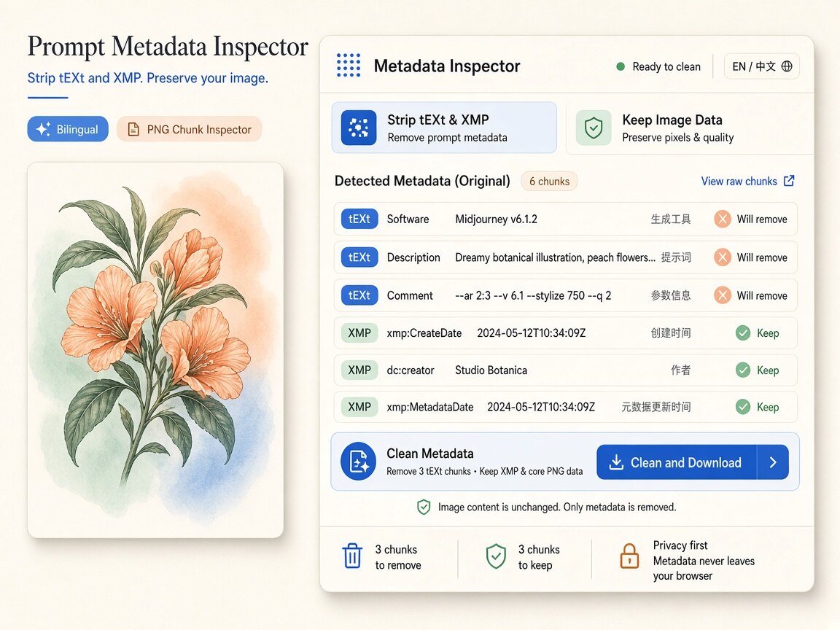Open the View raw chunks link
This screenshot has width=840, height=630.
coord(748,181)
